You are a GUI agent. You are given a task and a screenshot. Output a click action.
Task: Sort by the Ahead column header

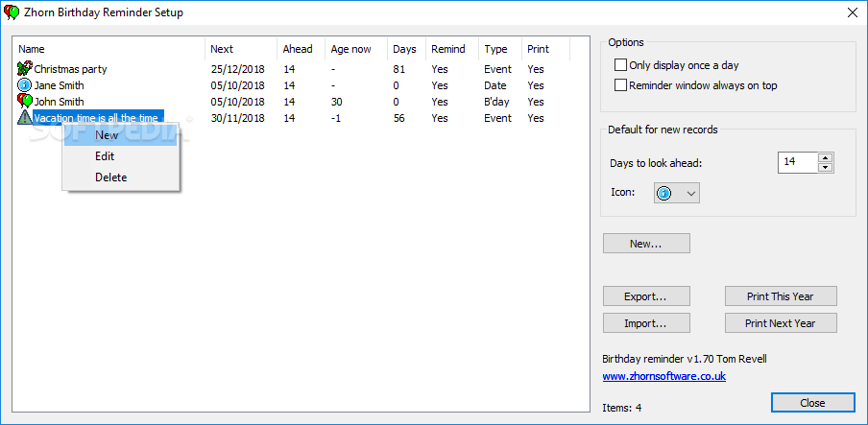click(301, 49)
